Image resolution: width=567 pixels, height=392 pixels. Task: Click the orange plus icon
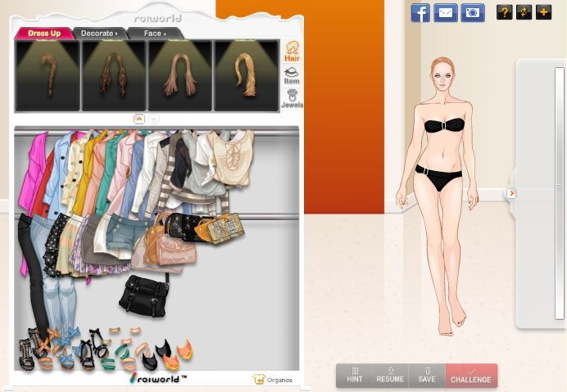(x=543, y=12)
